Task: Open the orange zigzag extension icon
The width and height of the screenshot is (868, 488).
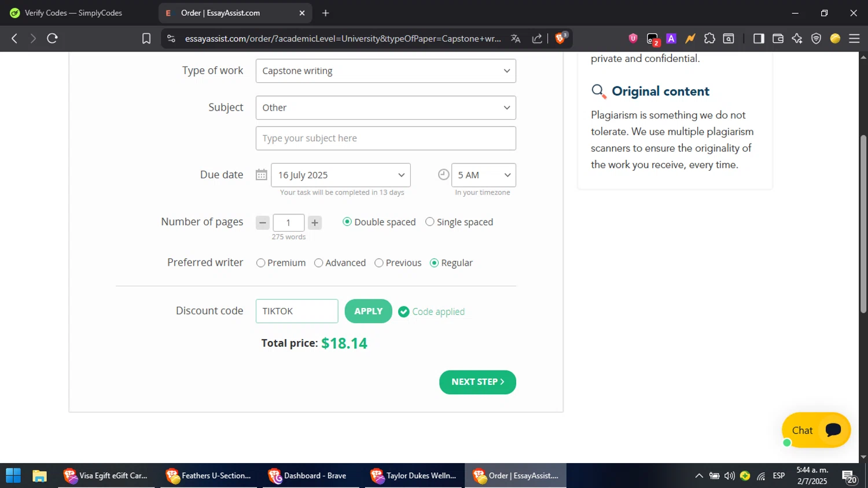Action: coord(690,38)
